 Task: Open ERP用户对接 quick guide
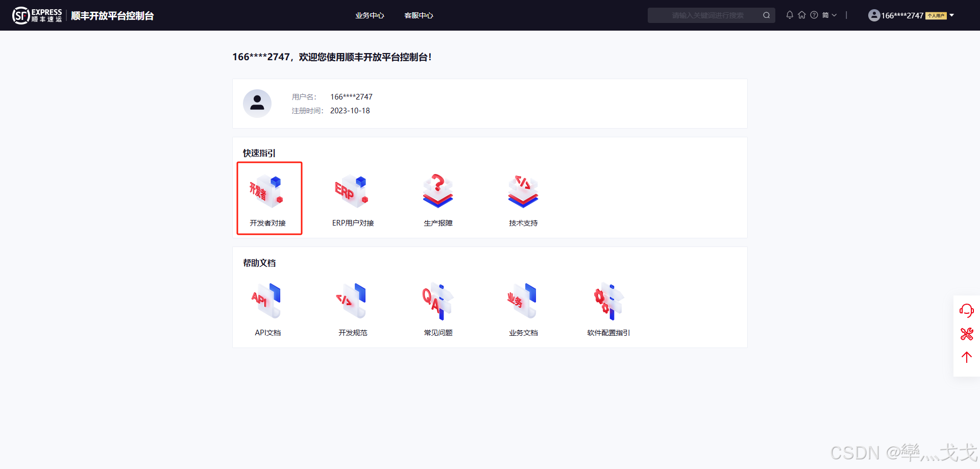(x=353, y=200)
